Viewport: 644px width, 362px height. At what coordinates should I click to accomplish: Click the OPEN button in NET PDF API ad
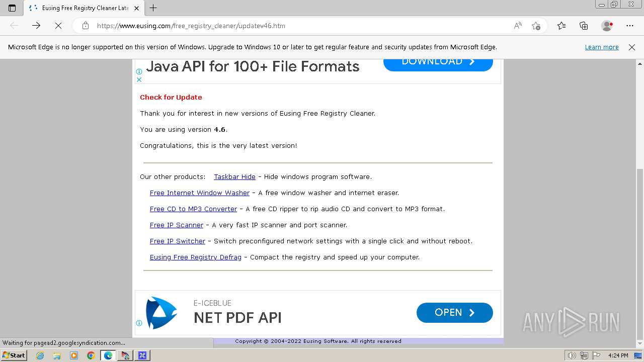[455, 313]
